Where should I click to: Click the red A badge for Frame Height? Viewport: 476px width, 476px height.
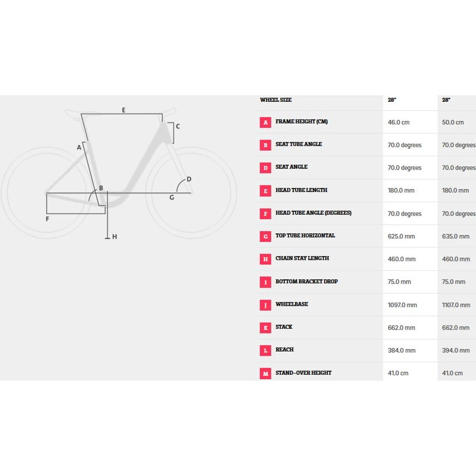(x=265, y=122)
